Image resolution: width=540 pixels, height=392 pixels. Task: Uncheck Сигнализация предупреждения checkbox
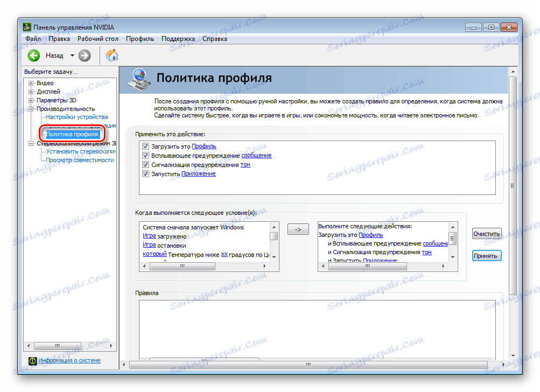click(x=146, y=165)
